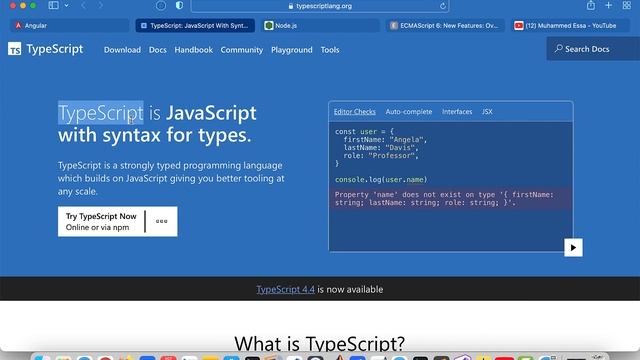This screenshot has width=640, height=360.
Task: Click the YouTube tab favicon
Action: tap(518, 25)
